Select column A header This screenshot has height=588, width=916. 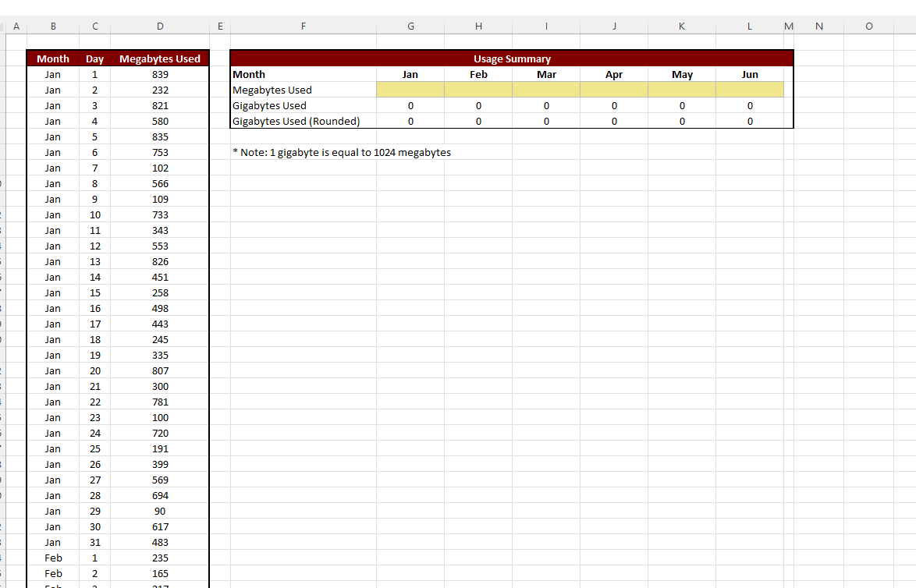[x=16, y=27]
